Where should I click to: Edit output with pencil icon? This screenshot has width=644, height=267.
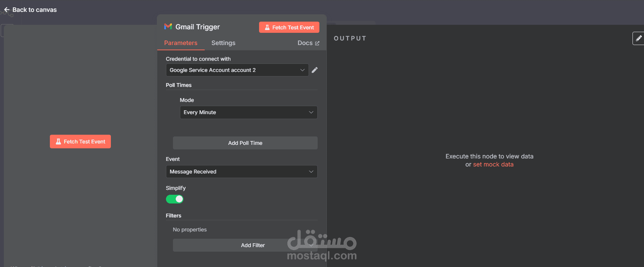[x=639, y=38]
